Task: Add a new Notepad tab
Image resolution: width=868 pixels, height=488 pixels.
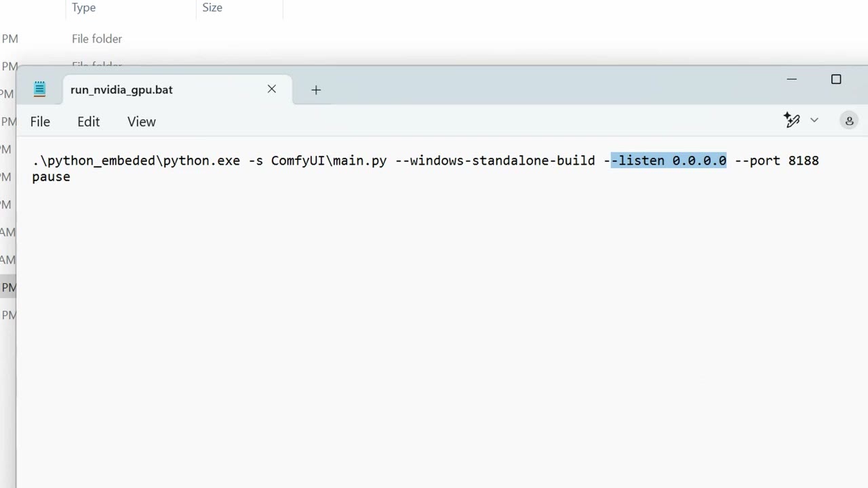Action: pos(316,89)
